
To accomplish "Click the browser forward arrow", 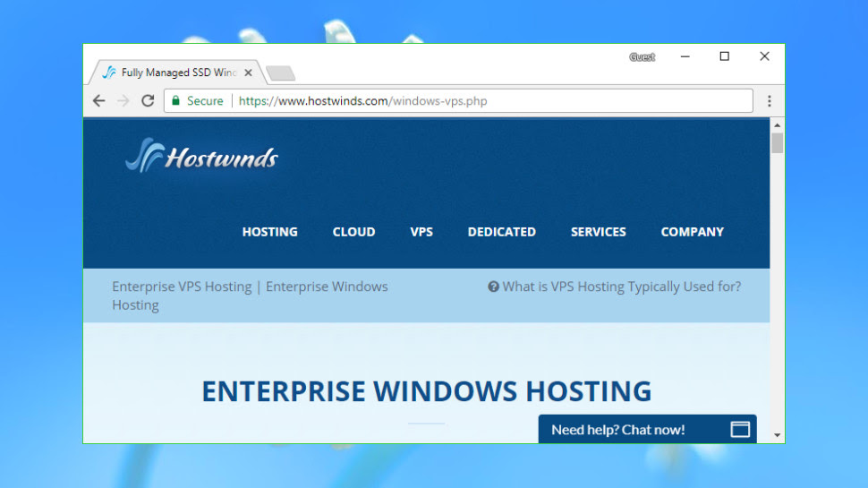I will coord(123,101).
